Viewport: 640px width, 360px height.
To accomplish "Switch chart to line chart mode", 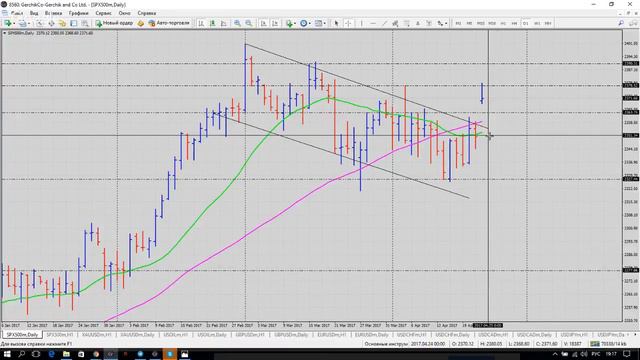I will [x=224, y=23].
